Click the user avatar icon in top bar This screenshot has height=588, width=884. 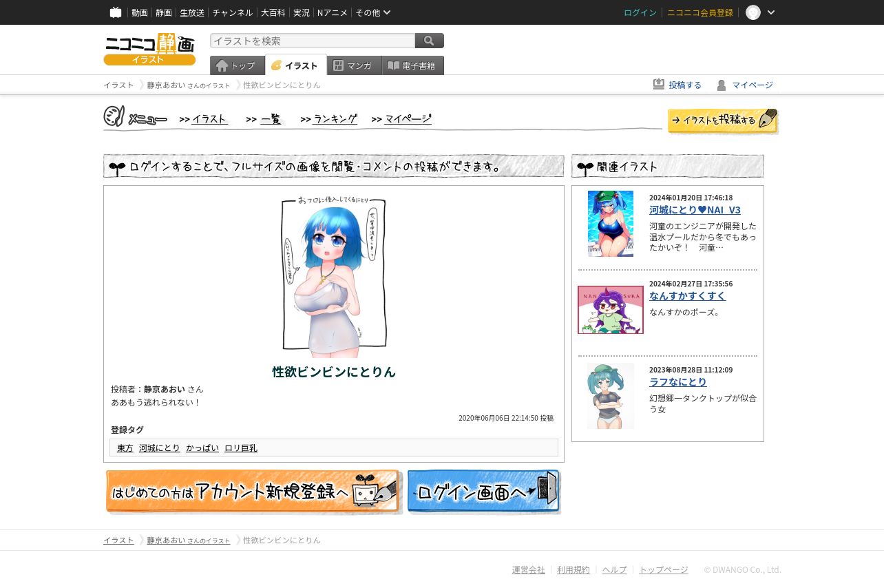coord(753,12)
